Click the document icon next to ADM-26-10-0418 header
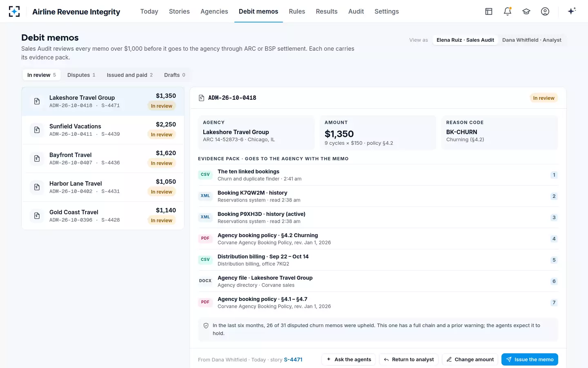Viewport: 588px width, 368px height. [x=201, y=98]
